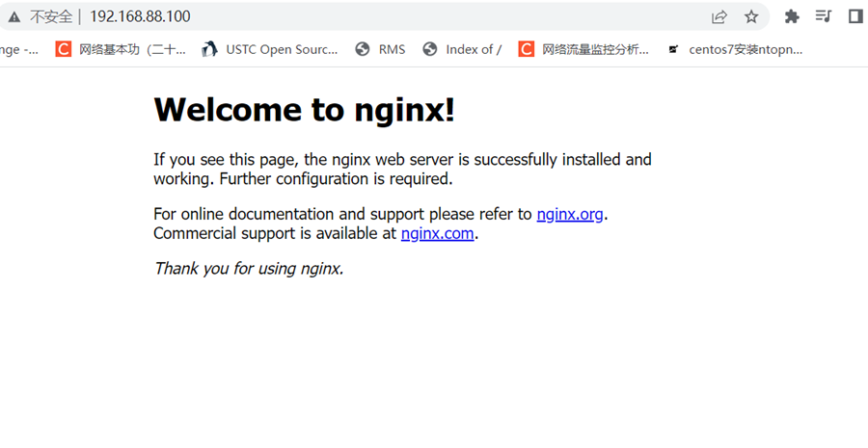Open the USTC Open Source bookmark
The width and height of the screenshot is (868, 448).
click(x=270, y=49)
